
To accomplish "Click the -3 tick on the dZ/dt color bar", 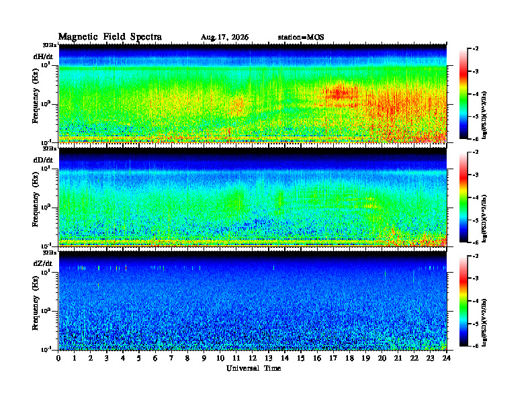I will [x=476, y=278].
